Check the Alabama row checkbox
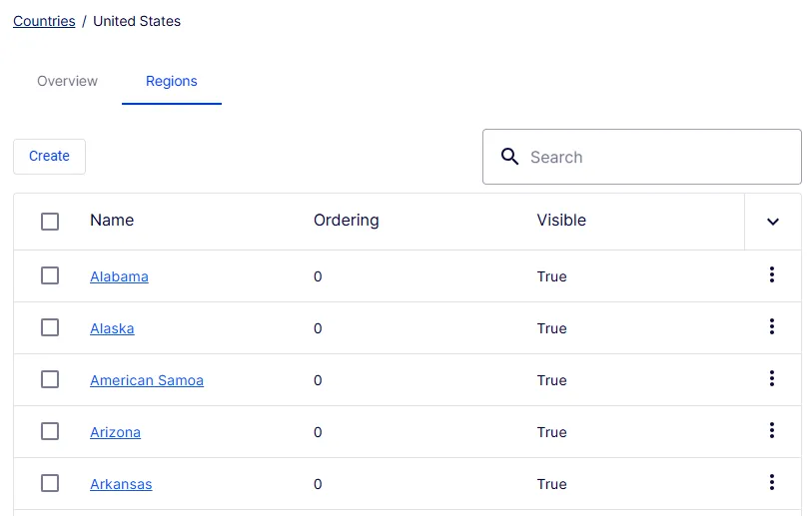The image size is (812, 516). 50,275
